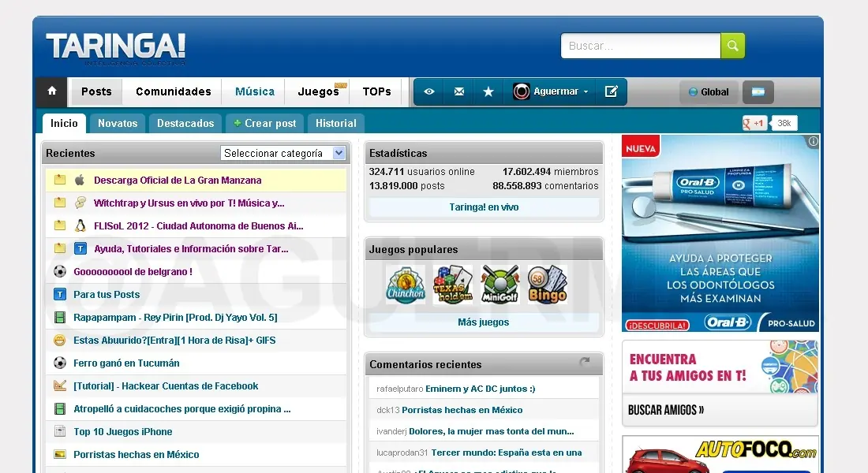Click the Oral-B Pro-Salud advertisement
Screen dimensions: 868x473
point(720,233)
